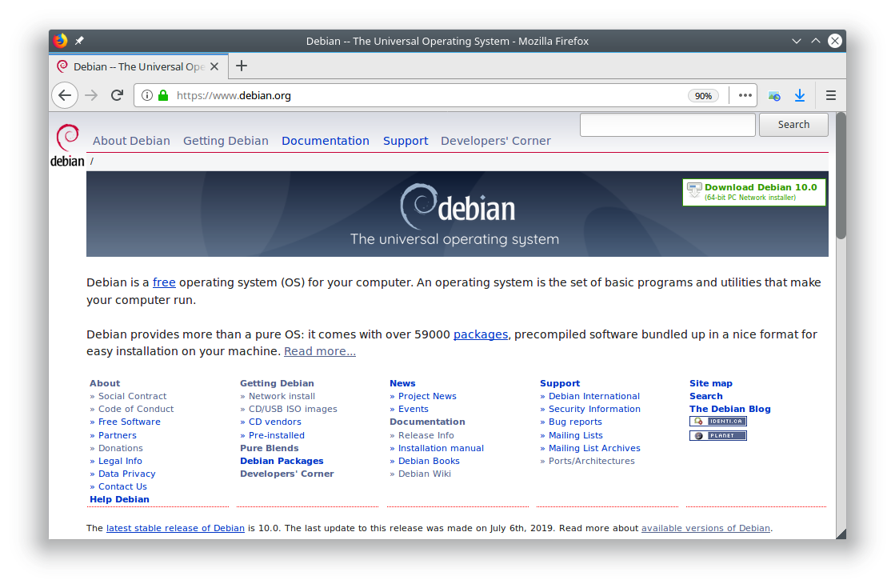The height and width of the screenshot is (588, 895).
Task: Open the Data Privacy link
Action: click(x=126, y=474)
